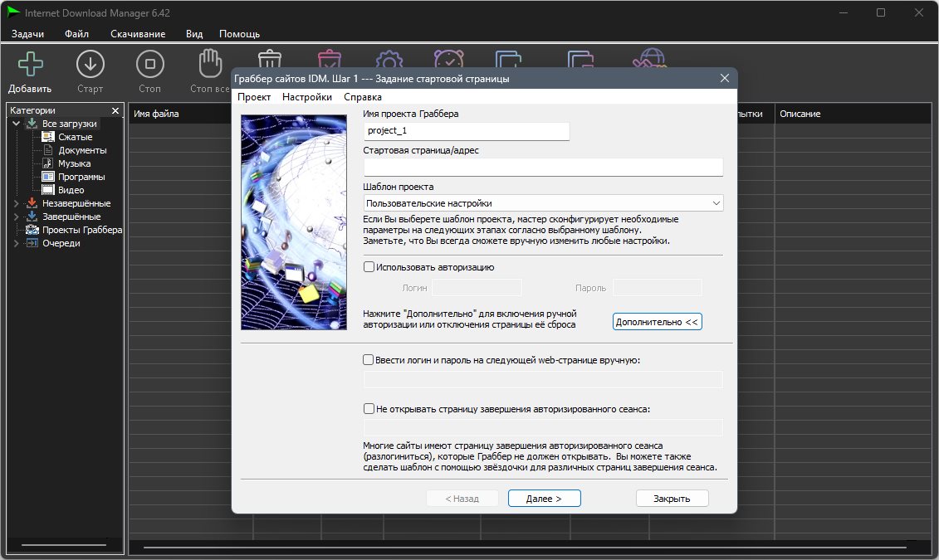Open the globe Grabber toolbar icon
The width and height of the screenshot is (939, 560).
point(649,58)
